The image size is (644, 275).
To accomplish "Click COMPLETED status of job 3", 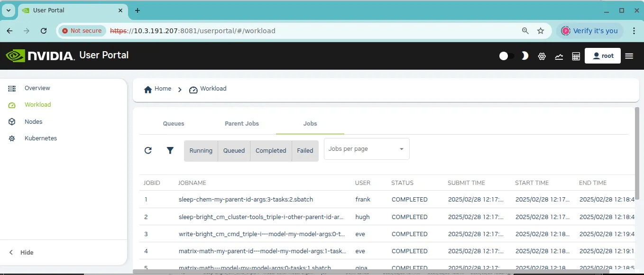I will (410, 234).
